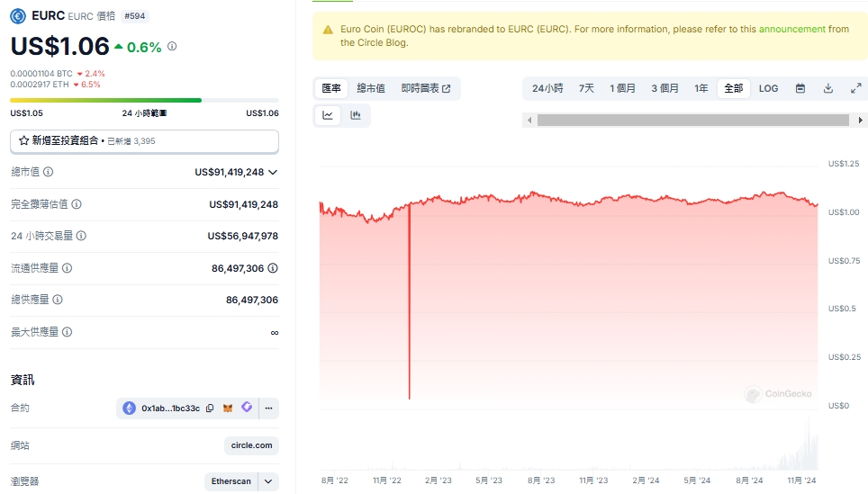Add token to MetaMask fox icon
Screen dimensions: 868x494
[x=228, y=409]
